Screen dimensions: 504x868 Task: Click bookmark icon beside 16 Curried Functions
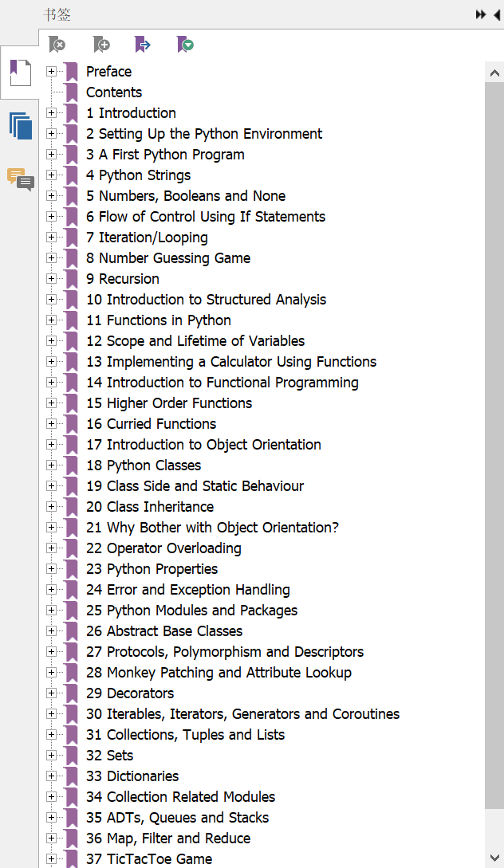[x=72, y=423]
